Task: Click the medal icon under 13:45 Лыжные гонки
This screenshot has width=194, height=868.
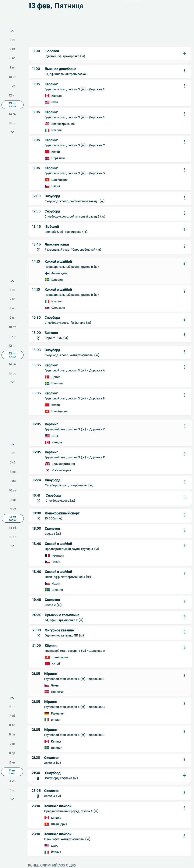Action: pos(38,250)
